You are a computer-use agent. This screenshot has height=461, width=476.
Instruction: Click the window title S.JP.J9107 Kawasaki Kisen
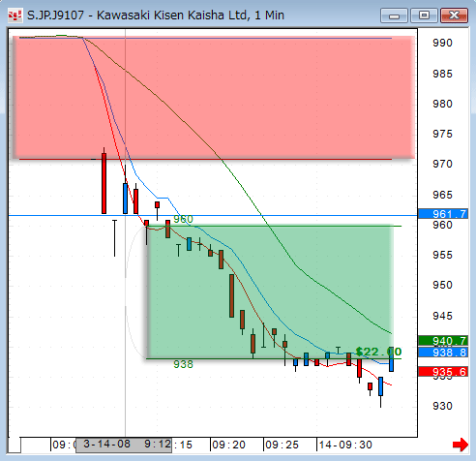tap(156, 15)
